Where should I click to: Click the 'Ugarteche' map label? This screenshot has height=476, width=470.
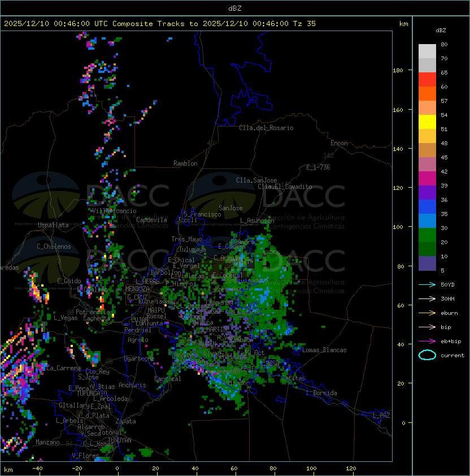click(x=140, y=358)
